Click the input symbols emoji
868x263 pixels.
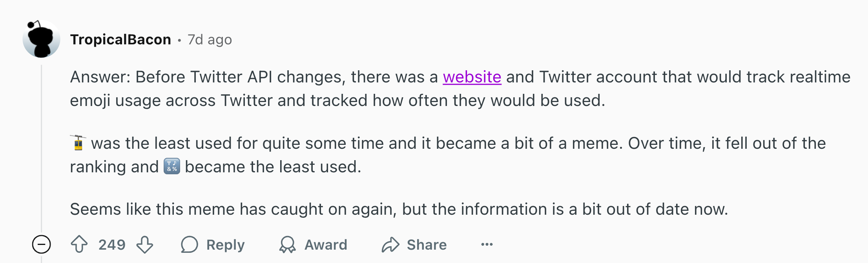click(171, 166)
